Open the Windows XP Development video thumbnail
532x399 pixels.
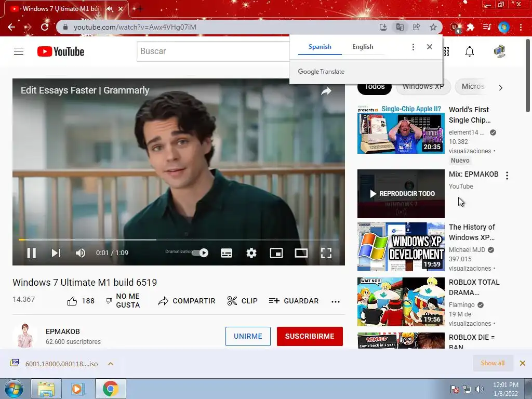click(401, 247)
